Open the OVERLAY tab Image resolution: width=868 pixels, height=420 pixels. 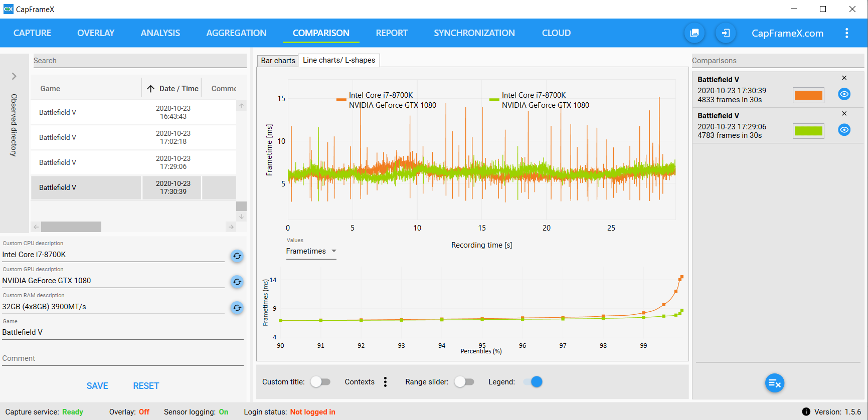pyautogui.click(x=96, y=33)
